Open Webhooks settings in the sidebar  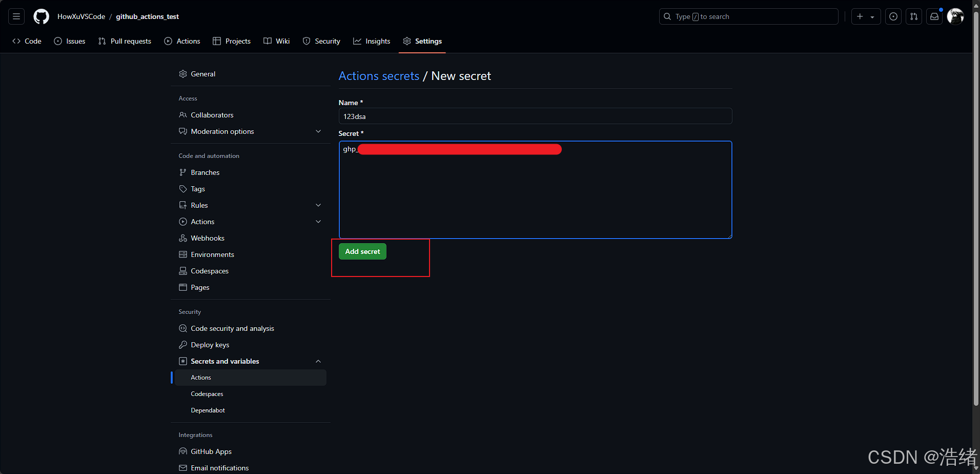point(208,238)
